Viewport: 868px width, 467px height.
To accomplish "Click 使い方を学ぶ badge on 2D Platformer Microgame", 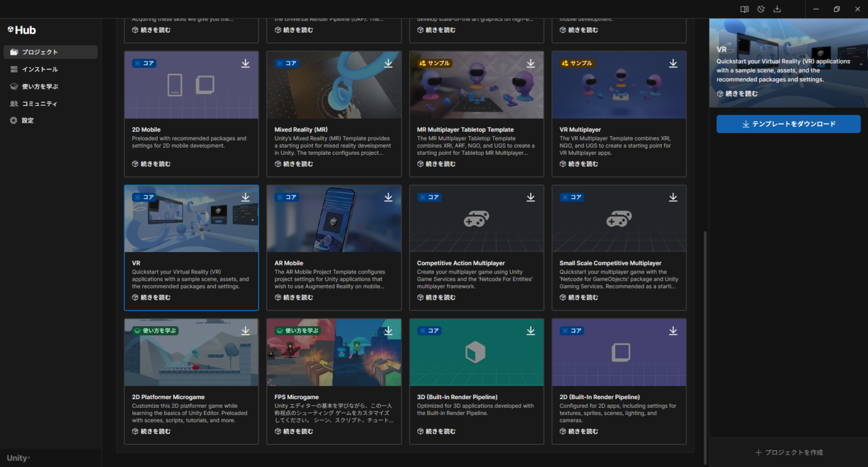I will [155, 331].
